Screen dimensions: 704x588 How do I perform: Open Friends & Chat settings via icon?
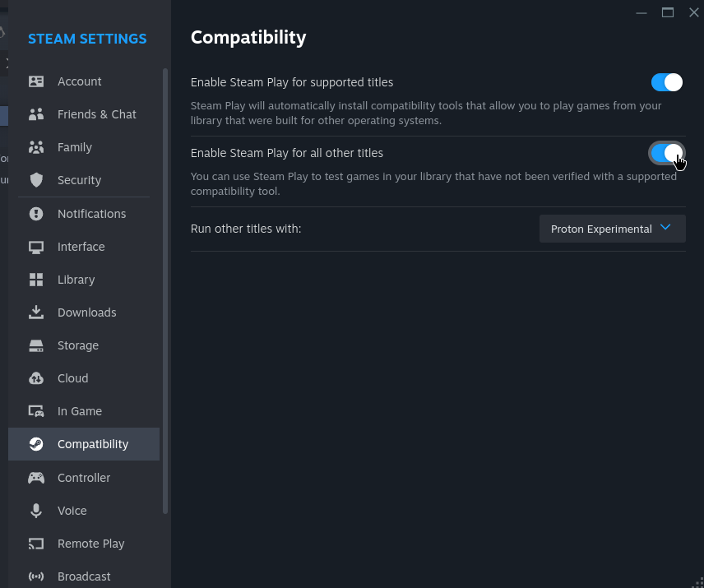(x=36, y=114)
